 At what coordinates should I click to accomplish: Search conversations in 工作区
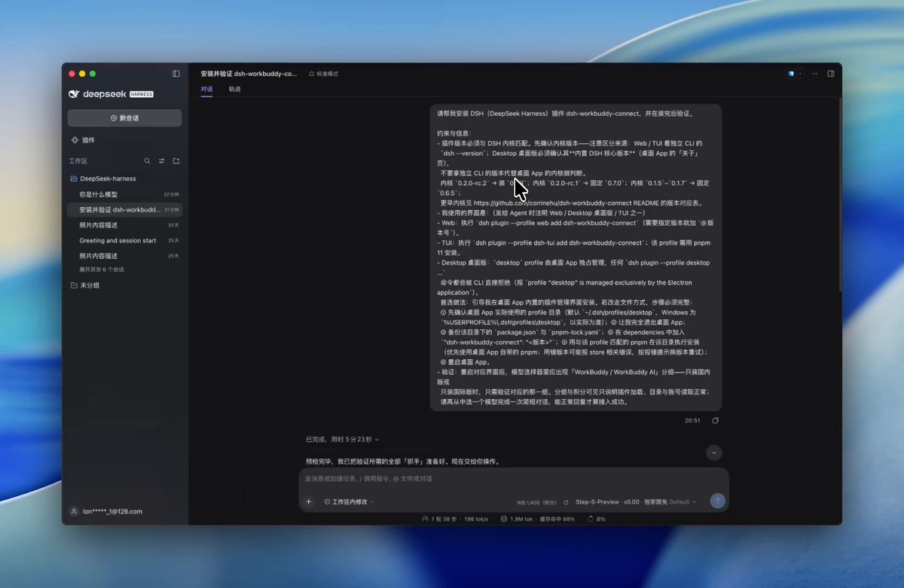tap(147, 161)
